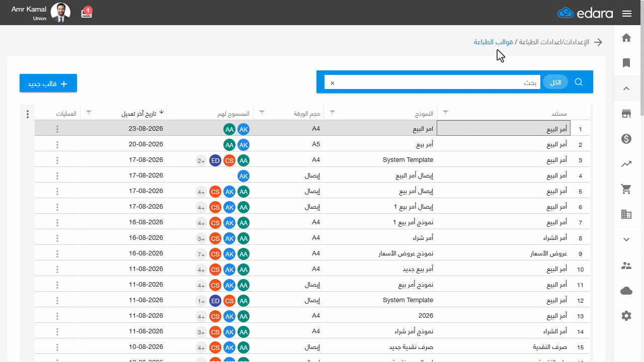Open Amr Kamal profile avatar

61,13
